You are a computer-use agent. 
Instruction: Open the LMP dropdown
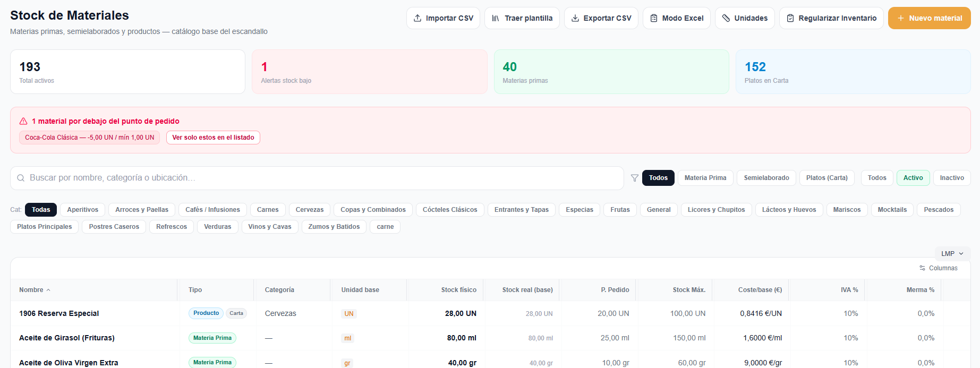coord(952,253)
